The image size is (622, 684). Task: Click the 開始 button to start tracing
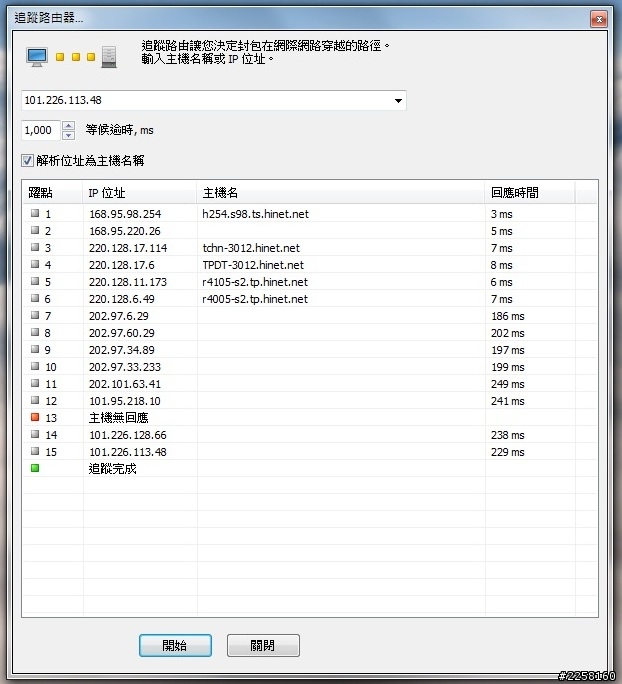click(175, 645)
